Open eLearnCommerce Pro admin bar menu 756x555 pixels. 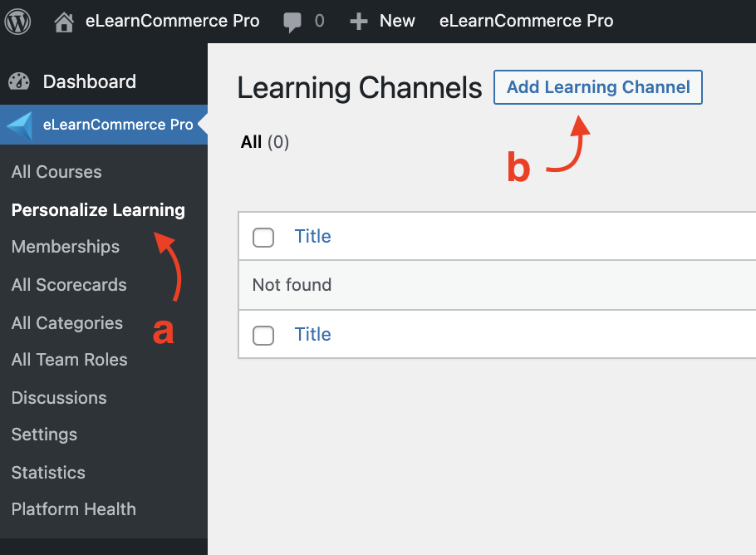526,22
